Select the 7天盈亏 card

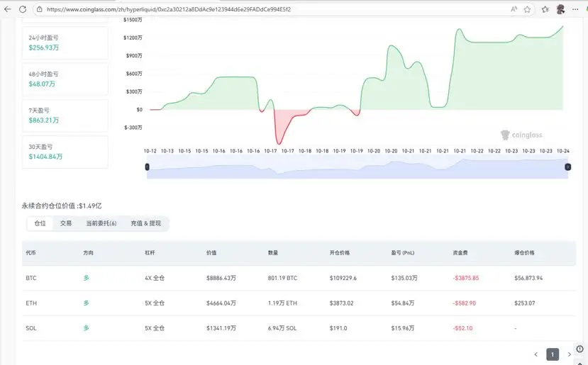click(x=65, y=116)
